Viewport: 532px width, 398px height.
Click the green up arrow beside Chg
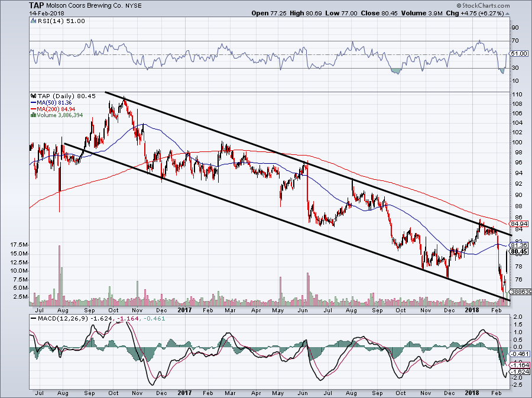click(x=507, y=14)
